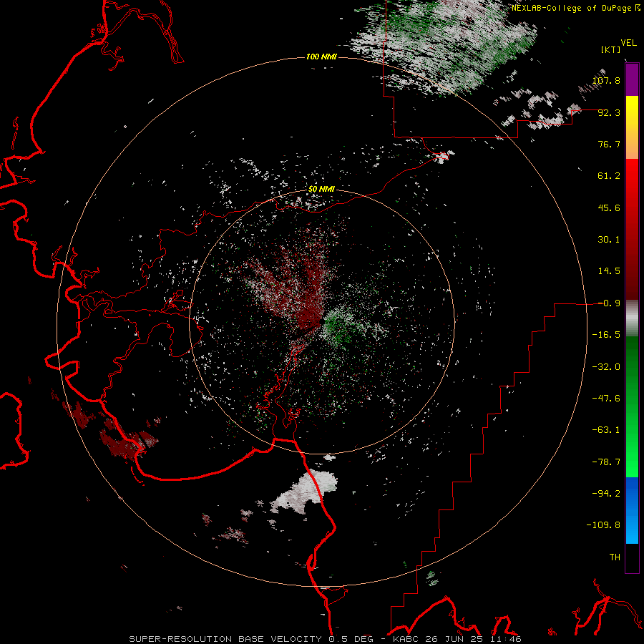Select the 107.8 scale value
Viewport: 644px width, 644px height.
606,80
